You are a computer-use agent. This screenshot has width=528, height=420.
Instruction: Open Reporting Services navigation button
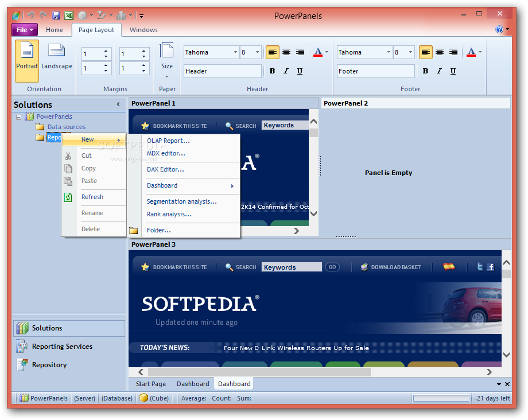point(69,347)
